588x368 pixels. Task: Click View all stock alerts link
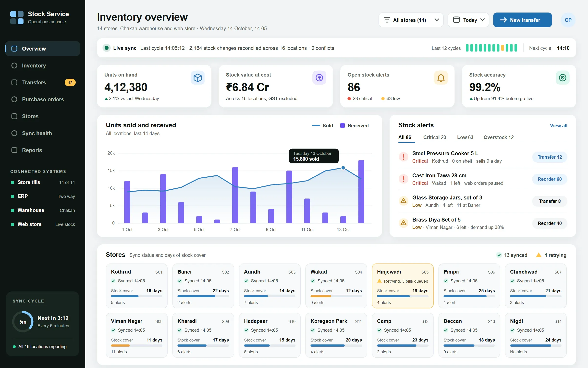pyautogui.click(x=558, y=126)
